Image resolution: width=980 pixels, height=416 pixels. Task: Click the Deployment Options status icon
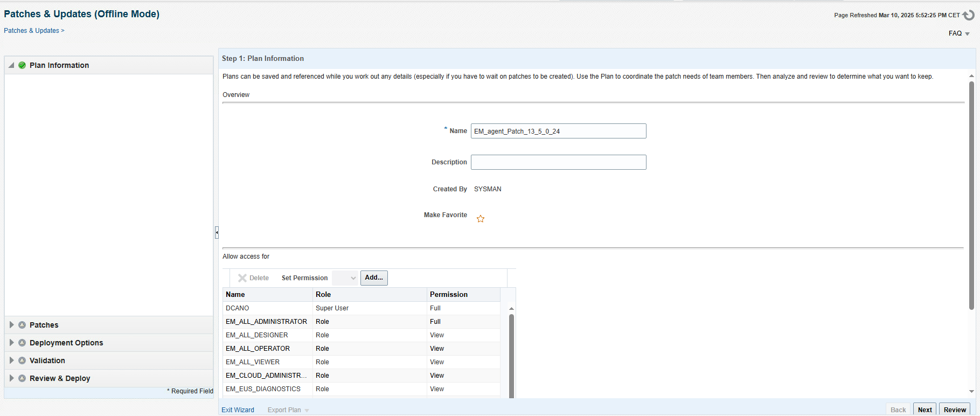click(22, 343)
